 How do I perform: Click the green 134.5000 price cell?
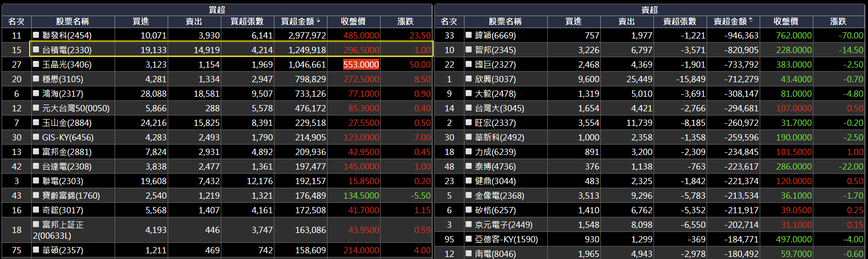point(361,196)
